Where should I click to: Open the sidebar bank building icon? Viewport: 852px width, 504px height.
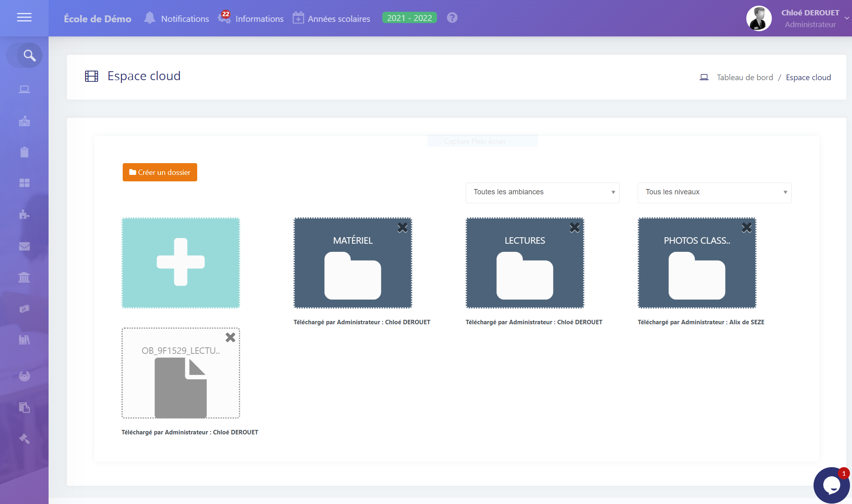click(x=24, y=277)
